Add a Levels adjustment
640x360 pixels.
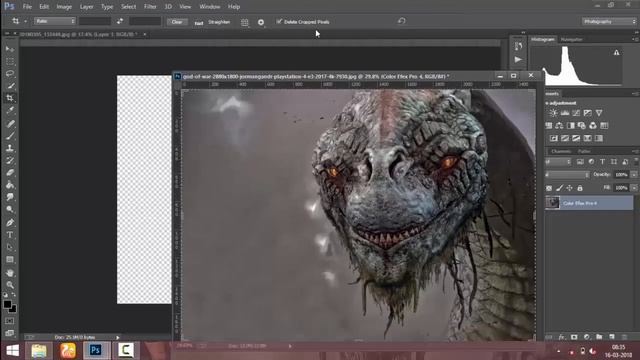click(565, 113)
